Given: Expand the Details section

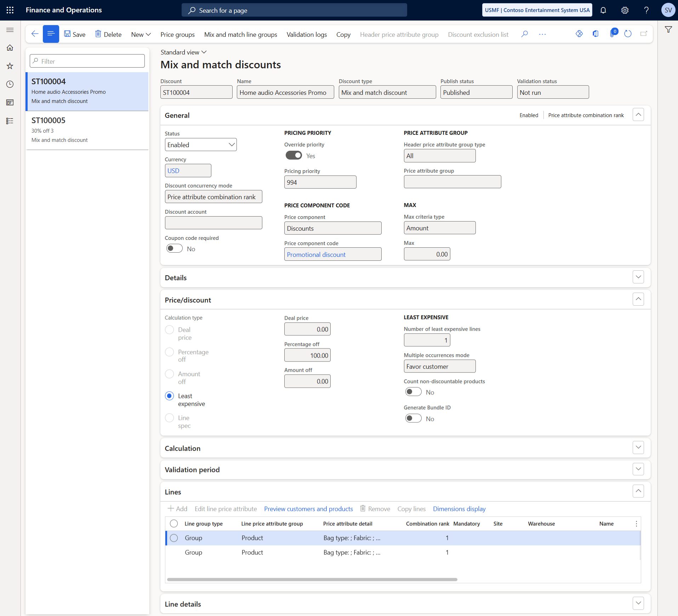Looking at the screenshot, I should coord(638,277).
